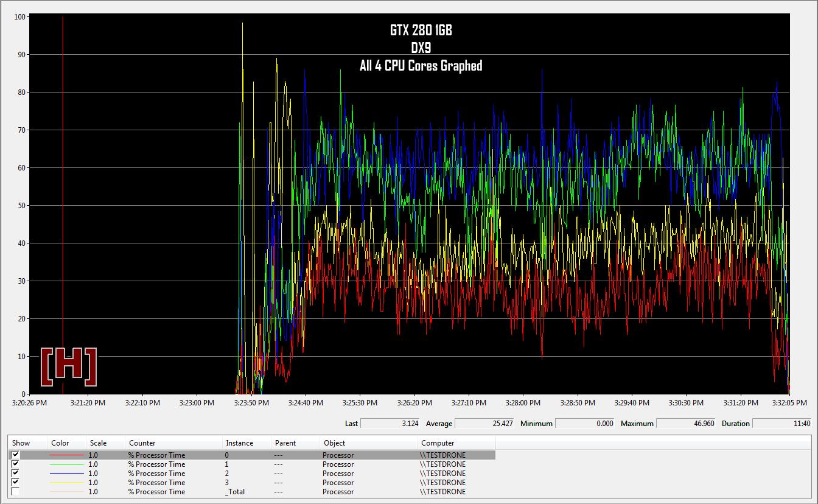818x504 pixels.
Task: Sort by the Scale column header
Action: click(106, 443)
